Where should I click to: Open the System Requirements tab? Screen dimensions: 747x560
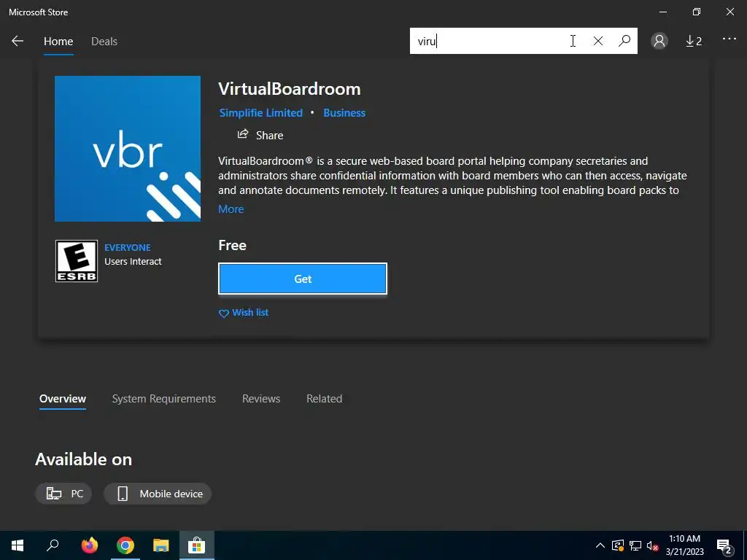click(164, 399)
